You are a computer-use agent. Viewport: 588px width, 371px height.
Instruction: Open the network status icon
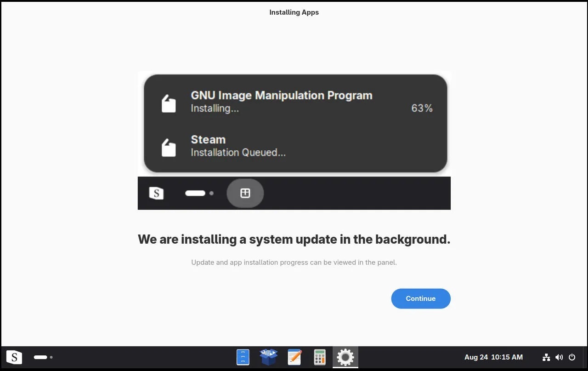(546, 357)
